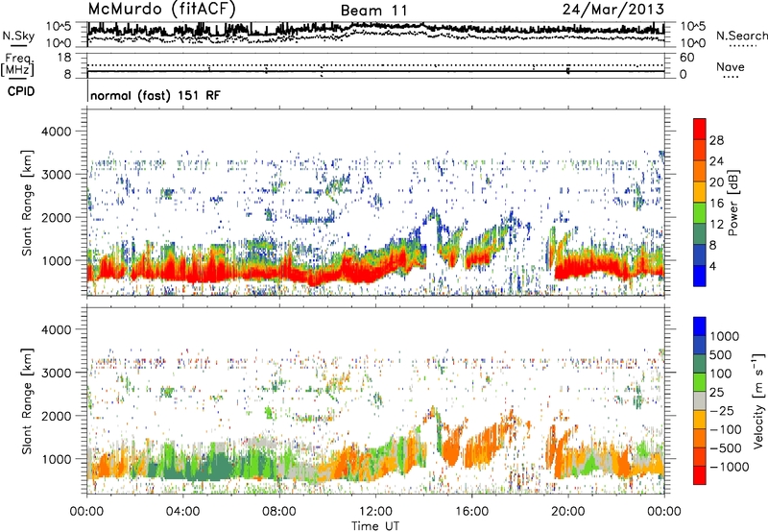Click the '16' label on Power colorbar
Viewport: 768px width, 532px height.
click(716, 204)
